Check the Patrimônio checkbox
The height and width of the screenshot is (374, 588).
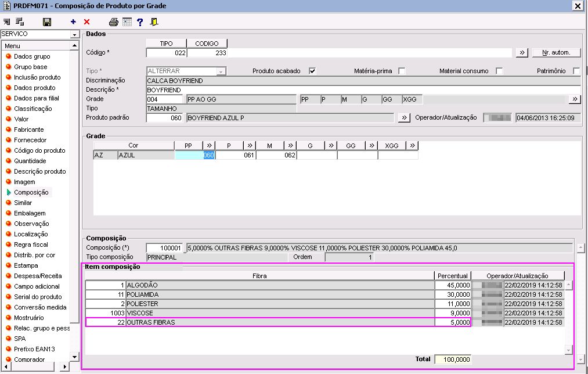(x=576, y=71)
